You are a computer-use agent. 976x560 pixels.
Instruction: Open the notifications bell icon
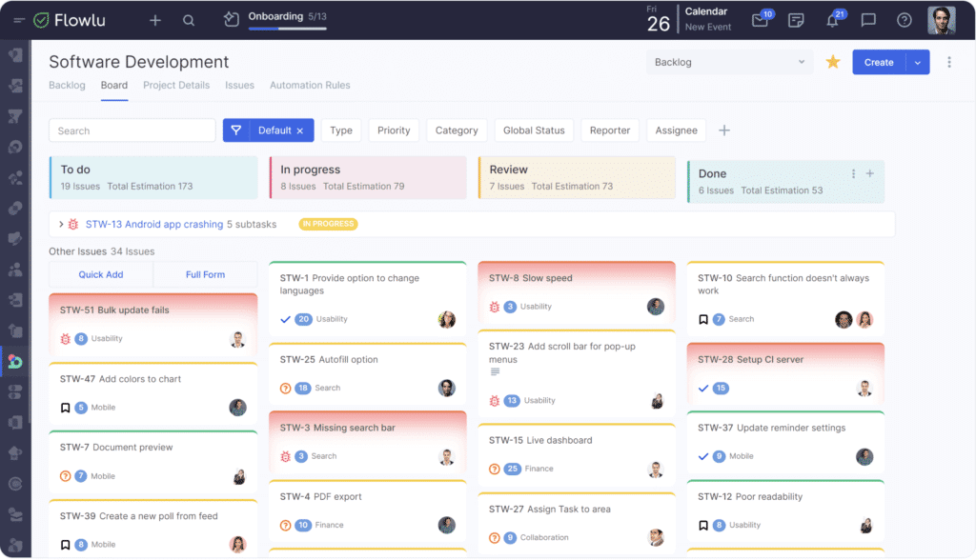(x=832, y=20)
